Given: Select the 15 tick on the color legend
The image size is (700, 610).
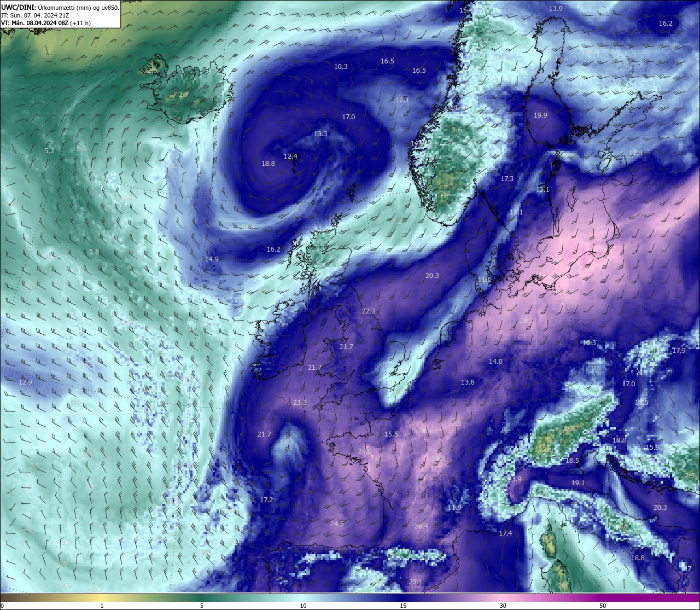Looking at the screenshot, I should [x=403, y=606].
